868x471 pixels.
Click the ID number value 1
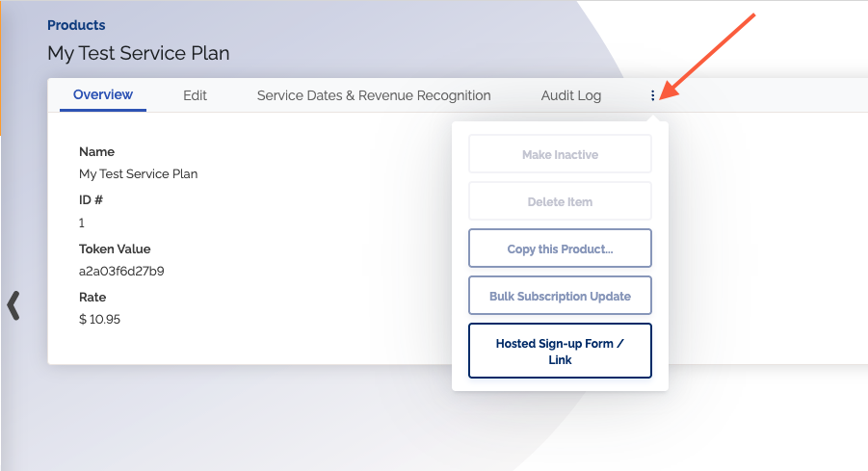coord(82,222)
